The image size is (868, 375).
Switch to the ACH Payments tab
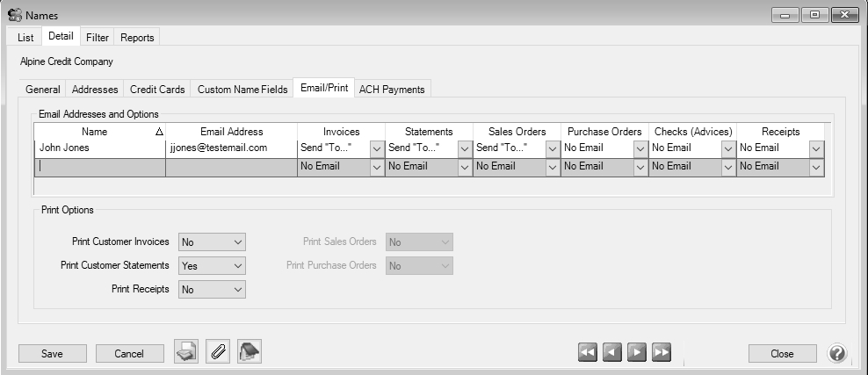coord(392,89)
